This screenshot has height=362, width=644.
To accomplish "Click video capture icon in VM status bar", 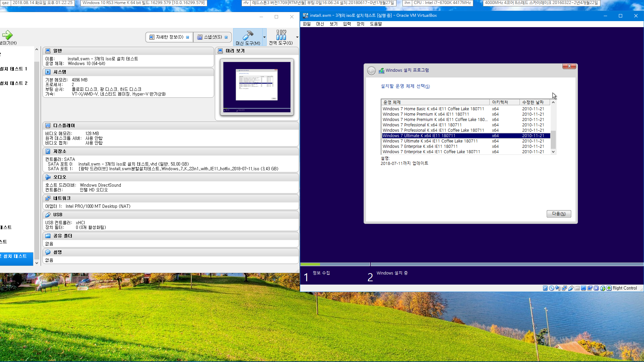I will coord(590,288).
